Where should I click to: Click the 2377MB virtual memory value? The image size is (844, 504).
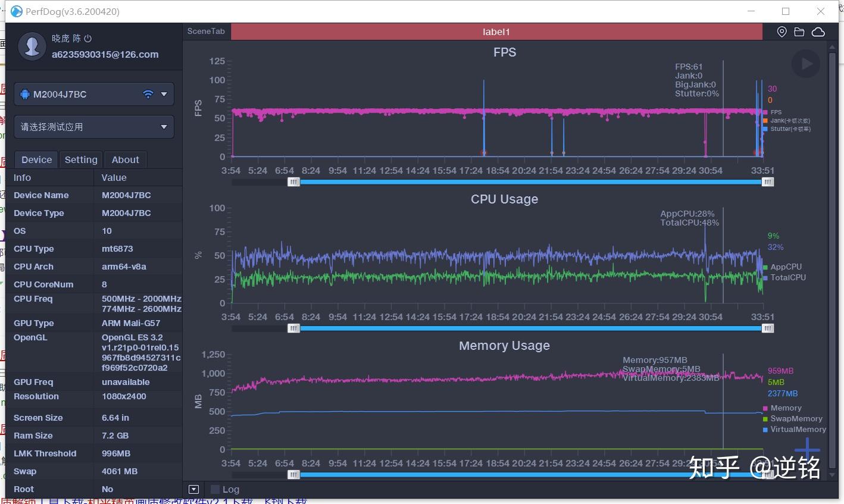pos(783,393)
